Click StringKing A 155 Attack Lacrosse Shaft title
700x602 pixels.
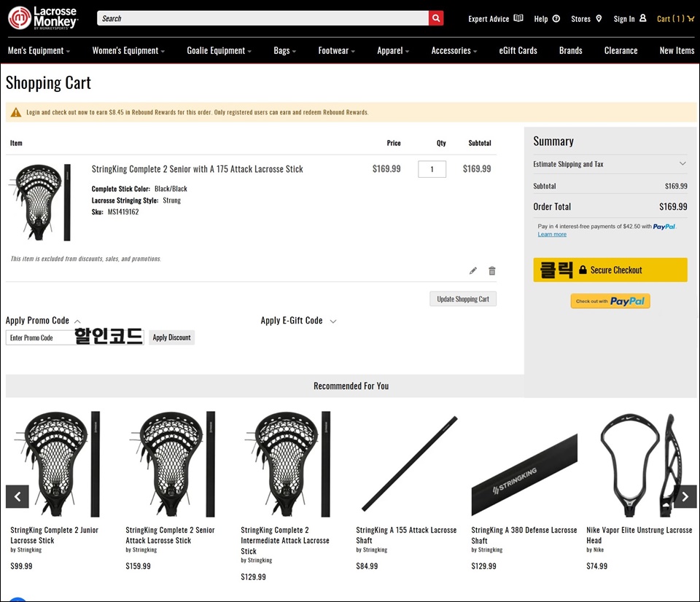pos(406,535)
